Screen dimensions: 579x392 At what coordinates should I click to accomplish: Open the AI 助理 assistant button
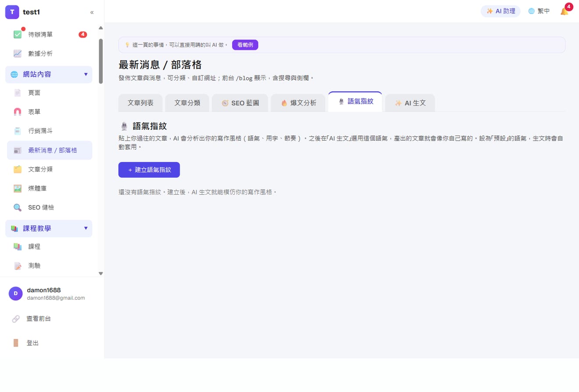[501, 11]
